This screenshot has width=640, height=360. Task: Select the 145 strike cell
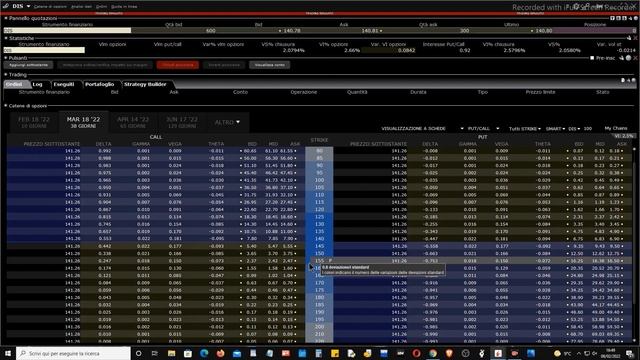(x=319, y=246)
